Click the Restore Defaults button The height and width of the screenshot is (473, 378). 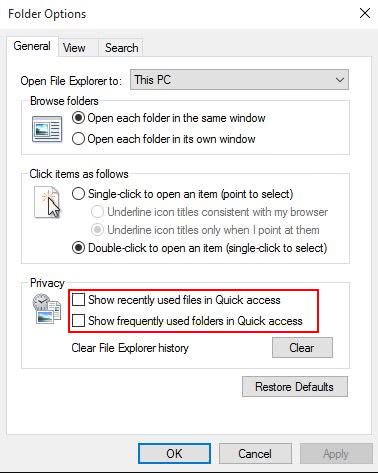click(295, 387)
